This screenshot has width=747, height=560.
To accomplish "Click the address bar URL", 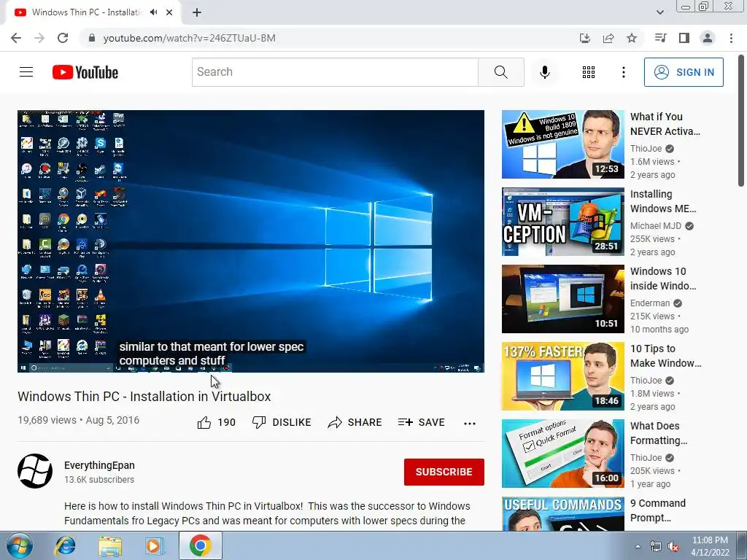I will [x=189, y=38].
